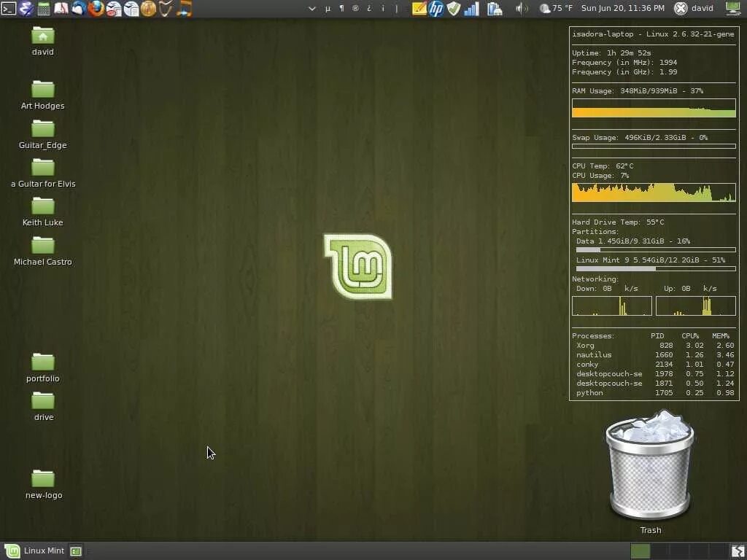
Task: Open the yellow sticky notes applet
Action: pyautogui.click(x=419, y=8)
